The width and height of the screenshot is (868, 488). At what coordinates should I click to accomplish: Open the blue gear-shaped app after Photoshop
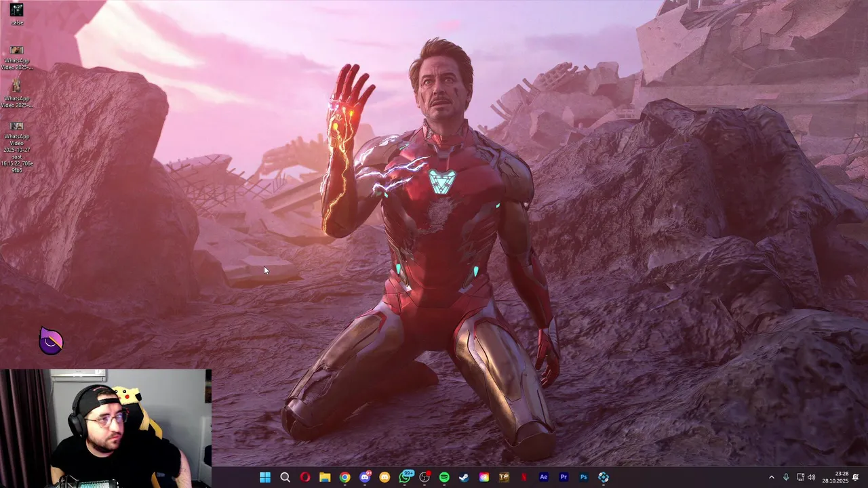click(604, 477)
